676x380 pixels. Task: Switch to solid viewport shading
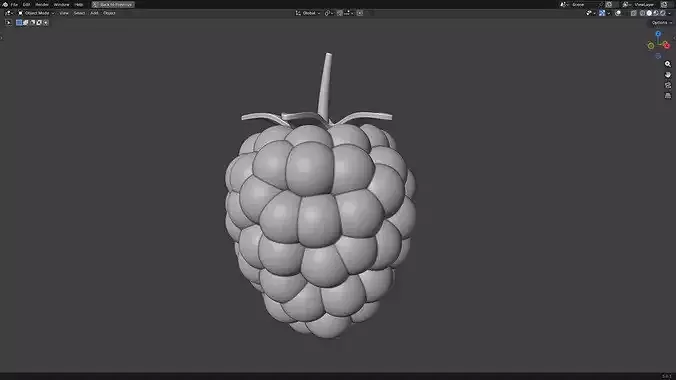(649, 13)
